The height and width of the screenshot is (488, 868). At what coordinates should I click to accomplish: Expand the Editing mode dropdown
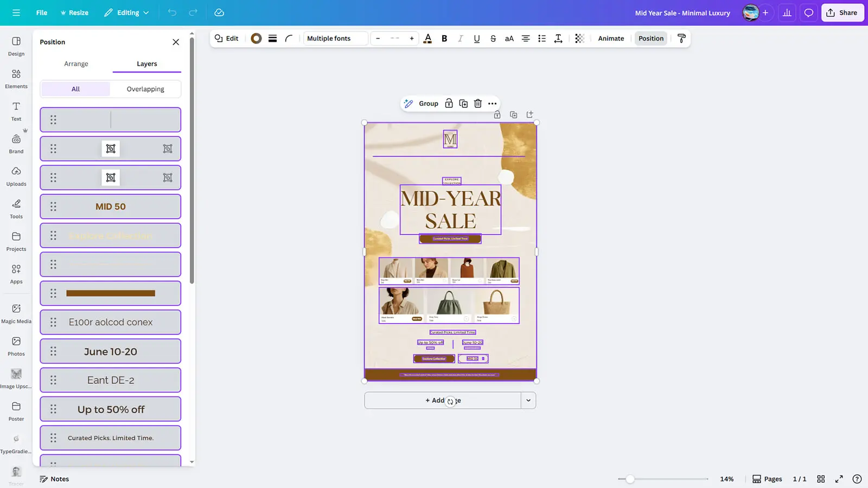click(127, 12)
